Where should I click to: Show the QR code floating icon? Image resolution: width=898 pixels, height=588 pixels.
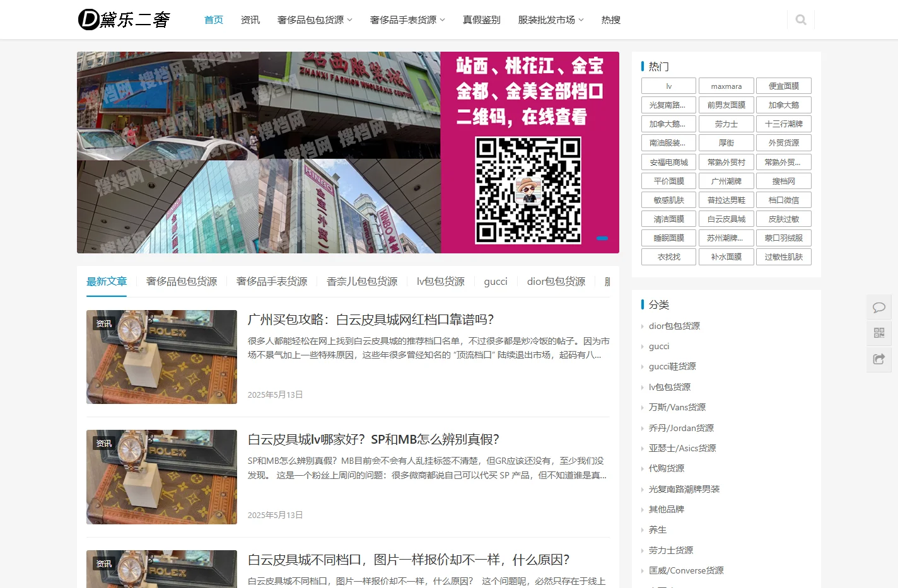pyautogui.click(x=879, y=333)
